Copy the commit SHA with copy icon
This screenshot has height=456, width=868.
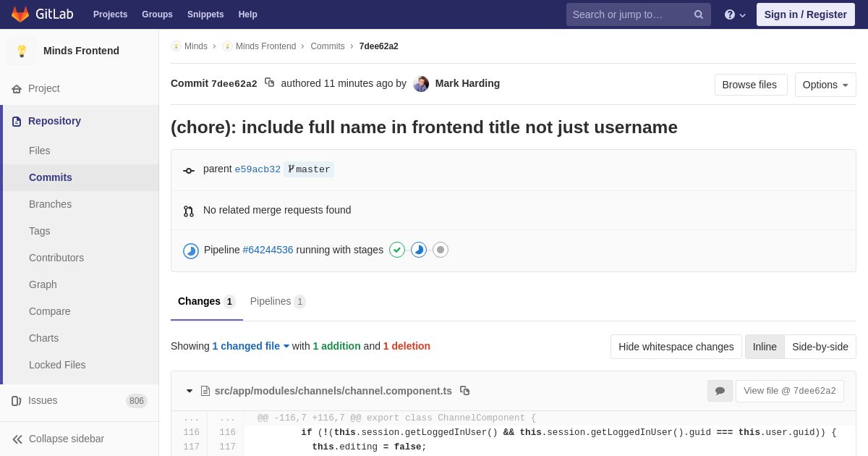point(270,83)
